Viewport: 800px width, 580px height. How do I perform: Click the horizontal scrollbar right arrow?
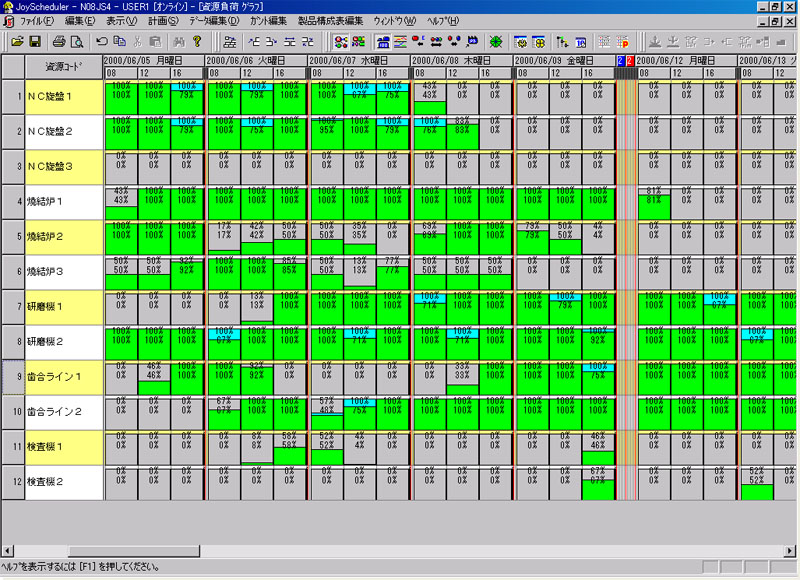pyautogui.click(x=791, y=550)
